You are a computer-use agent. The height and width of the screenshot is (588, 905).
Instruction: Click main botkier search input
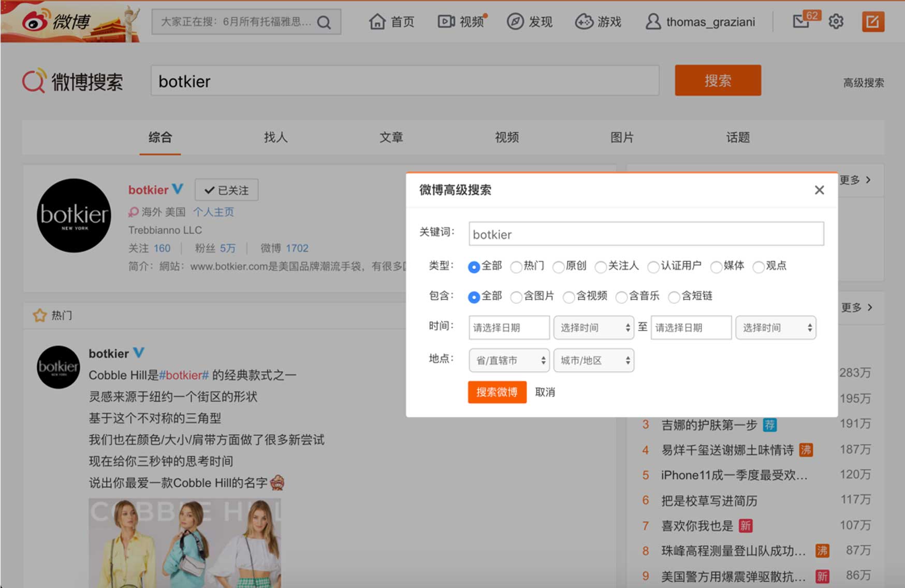tap(405, 81)
